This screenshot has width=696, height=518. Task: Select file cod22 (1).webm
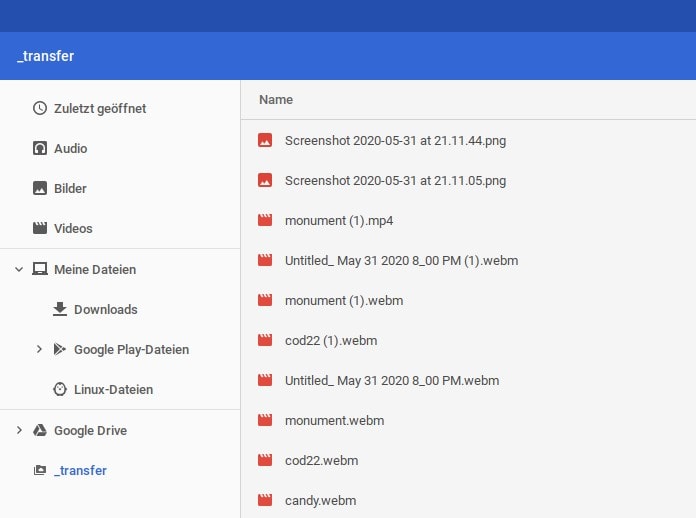click(330, 340)
